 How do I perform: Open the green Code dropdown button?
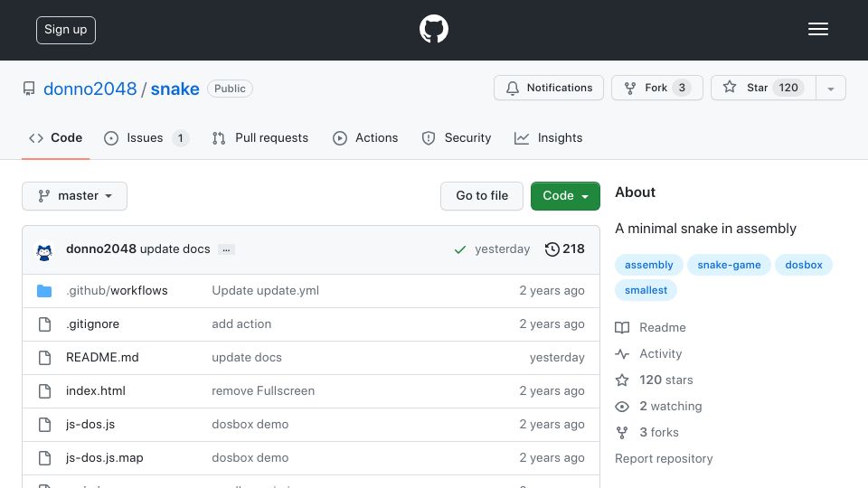point(565,196)
